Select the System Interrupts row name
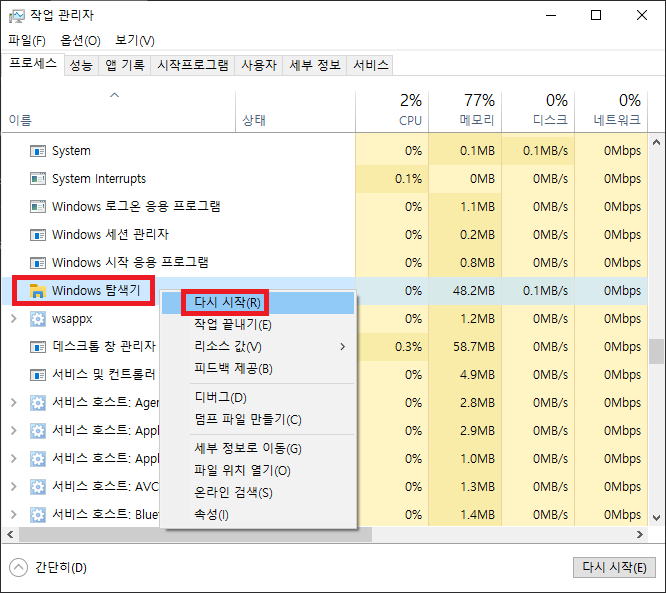The width and height of the screenshot is (666, 593). coord(99,179)
